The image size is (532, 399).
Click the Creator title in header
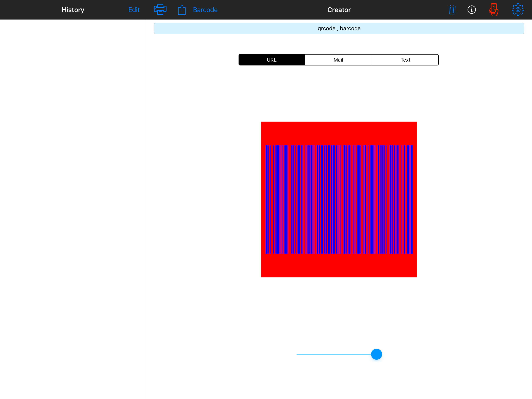(x=339, y=10)
